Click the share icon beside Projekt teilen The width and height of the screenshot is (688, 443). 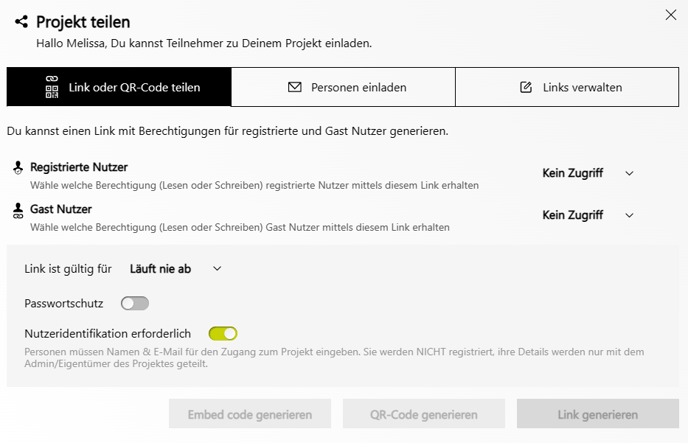22,21
